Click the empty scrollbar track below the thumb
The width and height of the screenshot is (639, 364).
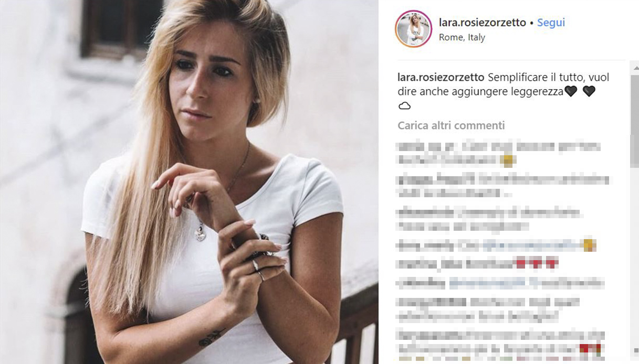(x=634, y=257)
